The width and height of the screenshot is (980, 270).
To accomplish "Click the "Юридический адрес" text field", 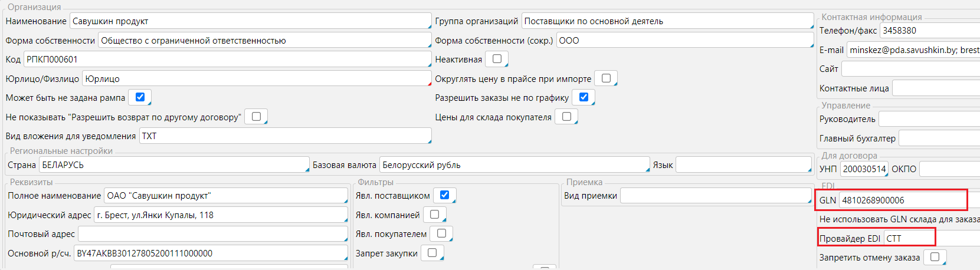I will [x=220, y=215].
